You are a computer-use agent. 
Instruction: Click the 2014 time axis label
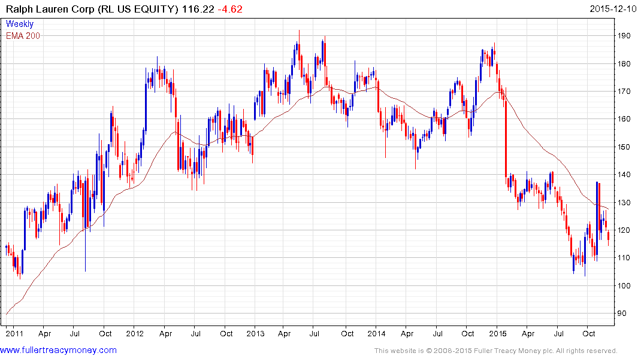[376, 333]
